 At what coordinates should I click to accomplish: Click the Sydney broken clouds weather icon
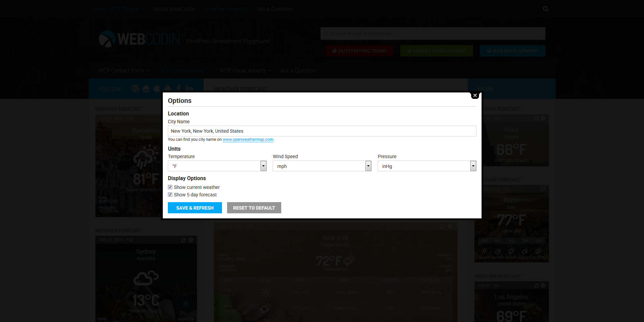tap(146, 278)
